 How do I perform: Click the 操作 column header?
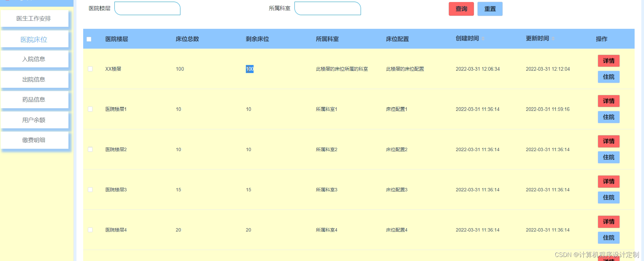[x=601, y=39]
